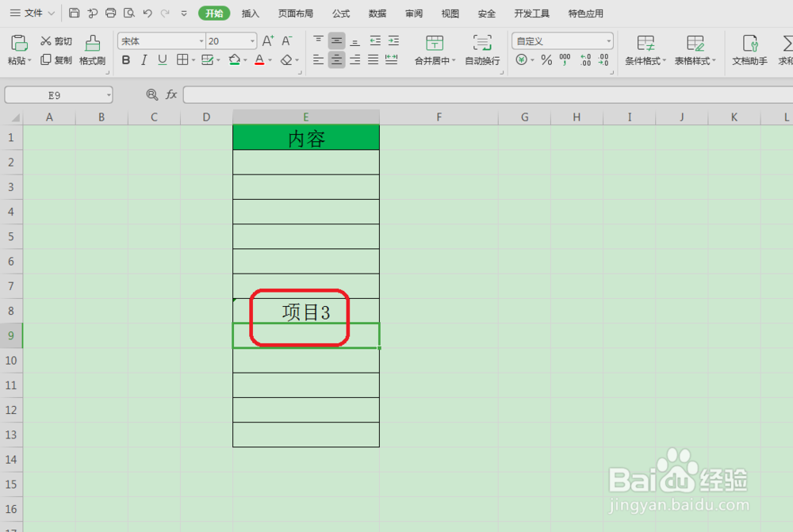Image resolution: width=793 pixels, height=532 pixels.
Task: Click the currency format icon
Action: point(522,59)
